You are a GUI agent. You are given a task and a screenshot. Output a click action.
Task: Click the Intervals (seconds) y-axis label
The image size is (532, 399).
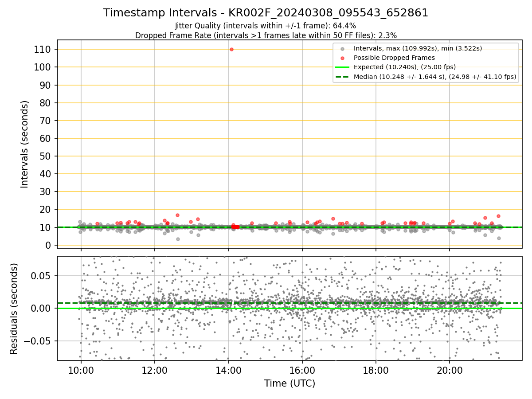[x=25, y=144]
